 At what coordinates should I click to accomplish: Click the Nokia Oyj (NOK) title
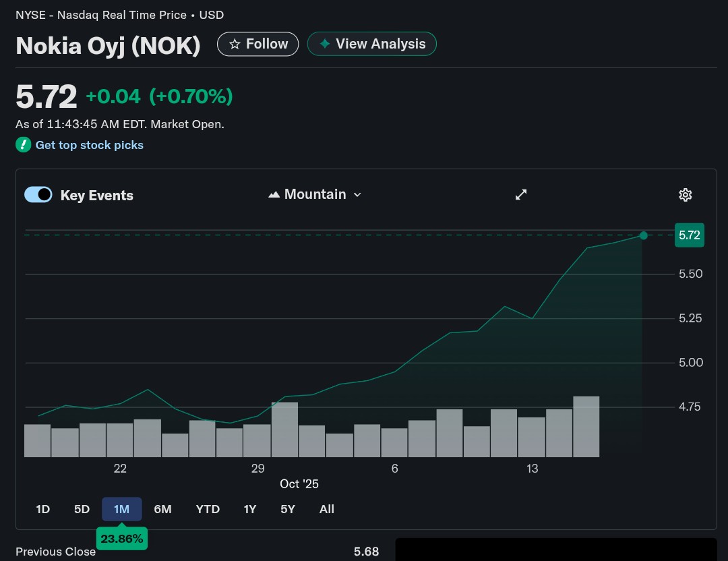point(108,45)
